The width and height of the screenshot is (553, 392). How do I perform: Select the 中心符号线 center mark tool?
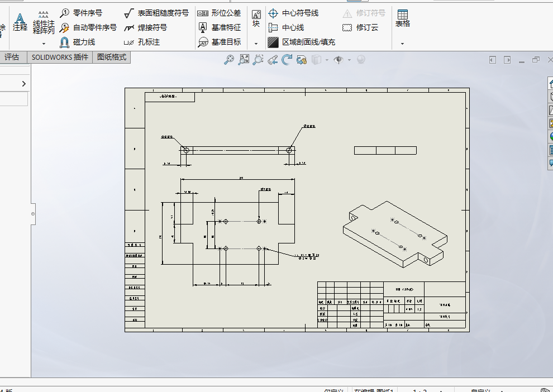click(x=293, y=13)
